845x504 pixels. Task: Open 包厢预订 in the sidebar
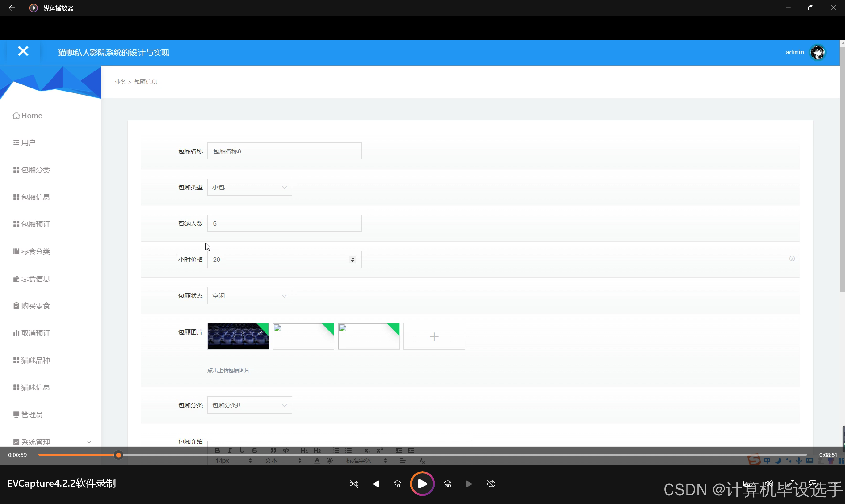(x=32, y=224)
